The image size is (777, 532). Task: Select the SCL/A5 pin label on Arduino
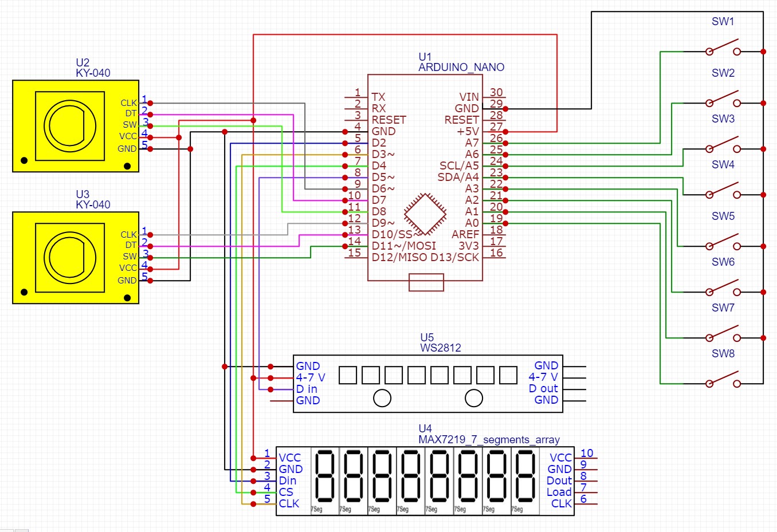point(459,166)
